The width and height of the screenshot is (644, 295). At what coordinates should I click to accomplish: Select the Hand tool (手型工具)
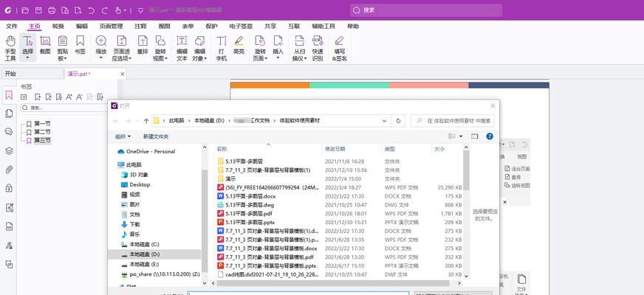(10, 48)
